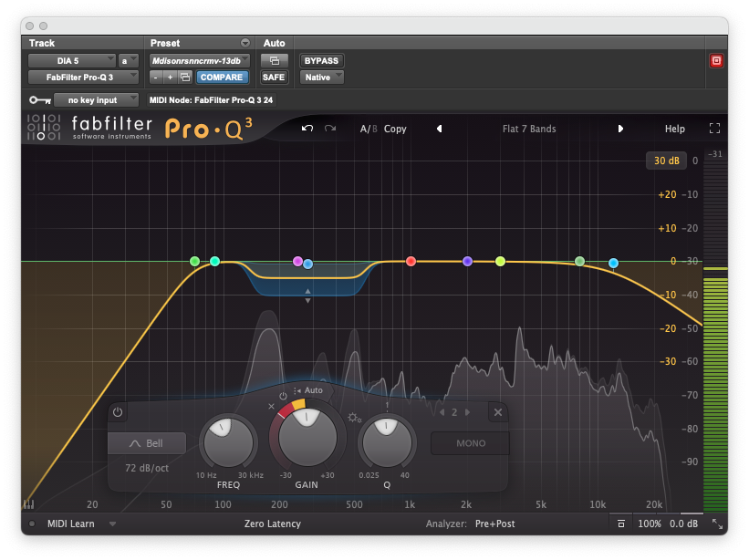Open FabFilter Pro-Q 3 plugin selector
Viewport: 749px width, 560px height.
pyautogui.click(x=83, y=77)
